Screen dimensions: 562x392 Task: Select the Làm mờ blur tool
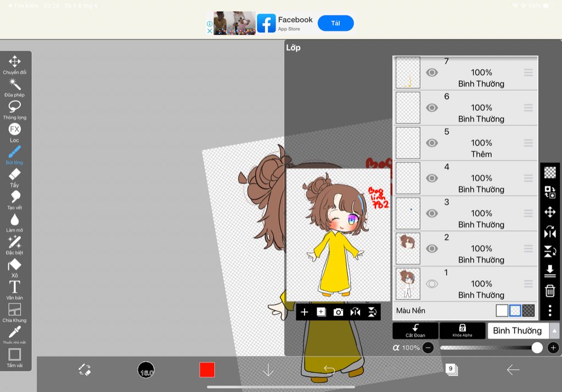point(15,223)
